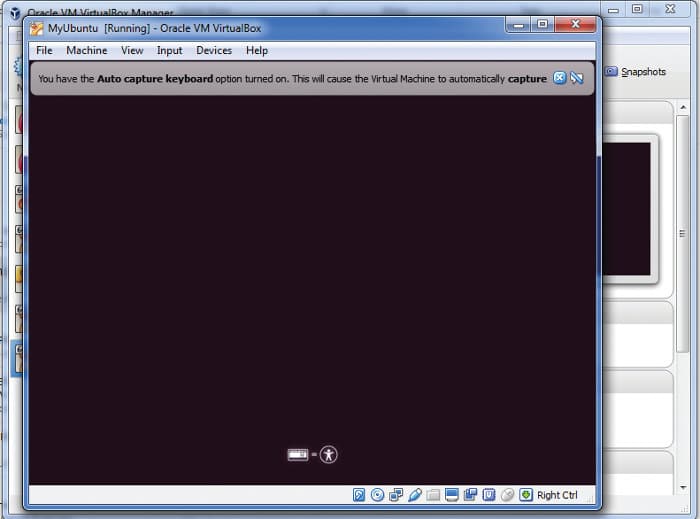Click the don't-show-again icon on the notification
700x519 pixels.
(577, 78)
